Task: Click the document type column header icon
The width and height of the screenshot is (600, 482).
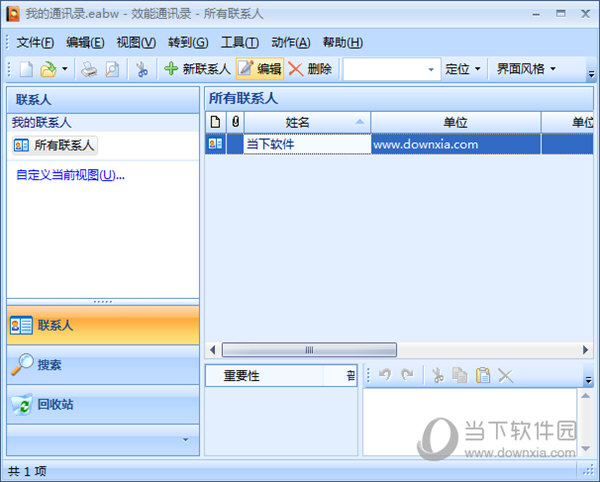Action: (x=215, y=122)
